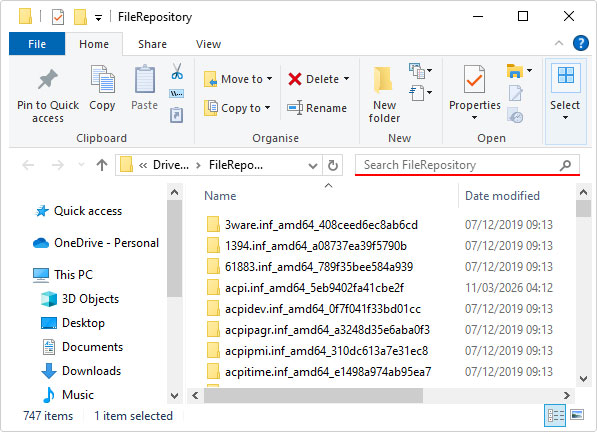Click the horizontal scrollbar thumb in file list
The height and width of the screenshot is (432, 597).
point(313,395)
